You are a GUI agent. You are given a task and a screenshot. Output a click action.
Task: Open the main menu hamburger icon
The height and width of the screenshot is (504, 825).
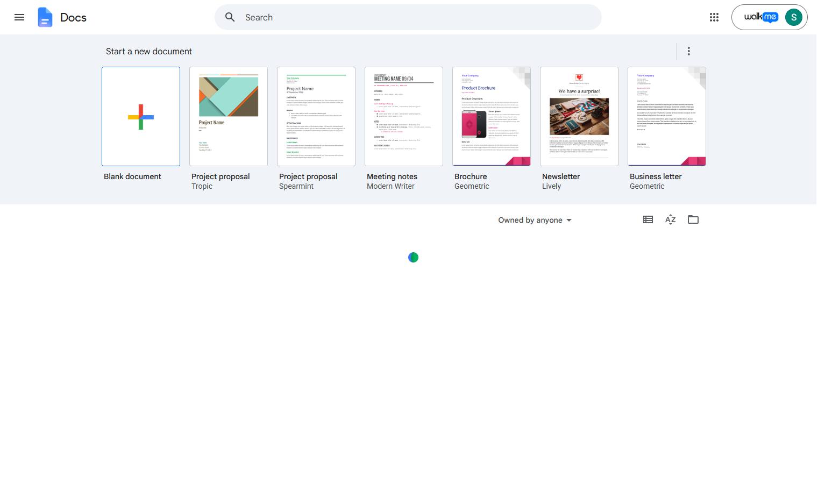[19, 17]
